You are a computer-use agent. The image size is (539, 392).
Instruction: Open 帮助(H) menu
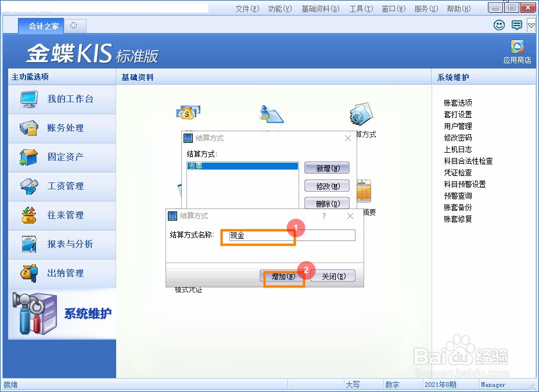(x=459, y=9)
